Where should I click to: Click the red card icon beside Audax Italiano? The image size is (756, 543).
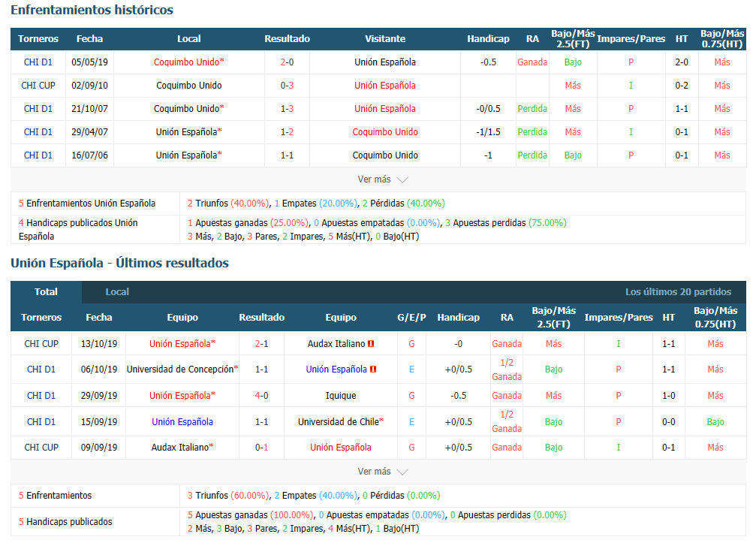tap(370, 344)
